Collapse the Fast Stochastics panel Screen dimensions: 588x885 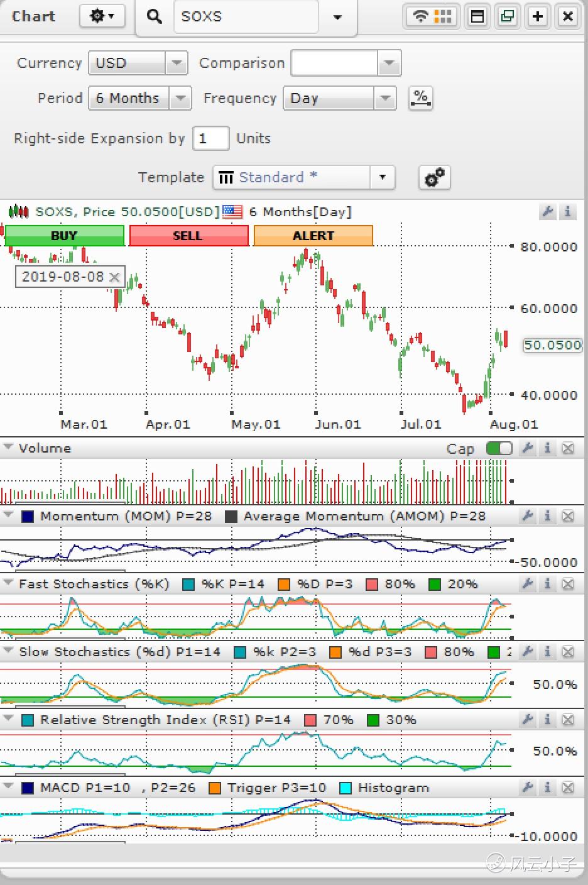pyautogui.click(x=8, y=583)
